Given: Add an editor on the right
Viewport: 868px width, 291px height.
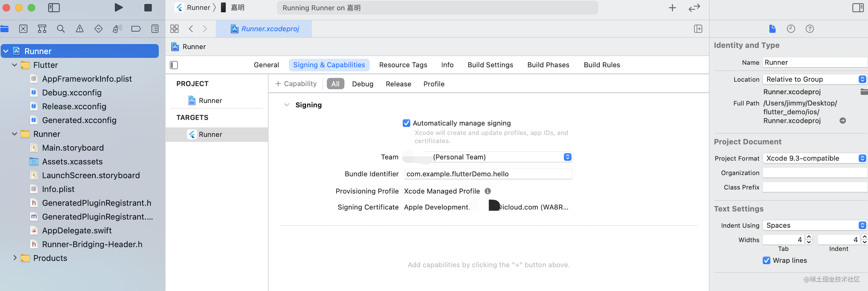Looking at the screenshot, I should 698,29.
